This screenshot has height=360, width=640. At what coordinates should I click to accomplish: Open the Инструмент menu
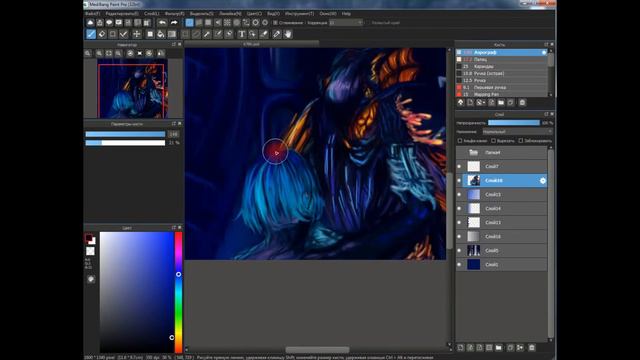point(300,13)
